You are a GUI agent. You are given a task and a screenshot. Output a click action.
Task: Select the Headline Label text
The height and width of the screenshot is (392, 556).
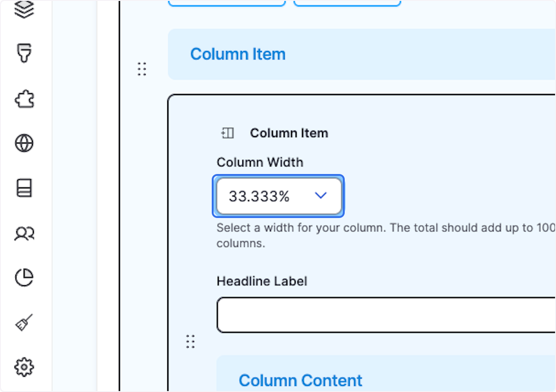[262, 281]
